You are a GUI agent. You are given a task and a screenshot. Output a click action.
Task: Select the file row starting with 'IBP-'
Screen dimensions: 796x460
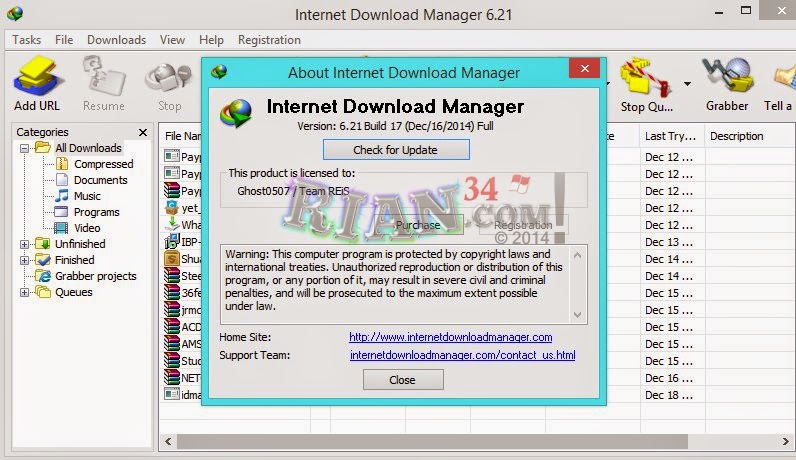(x=183, y=242)
